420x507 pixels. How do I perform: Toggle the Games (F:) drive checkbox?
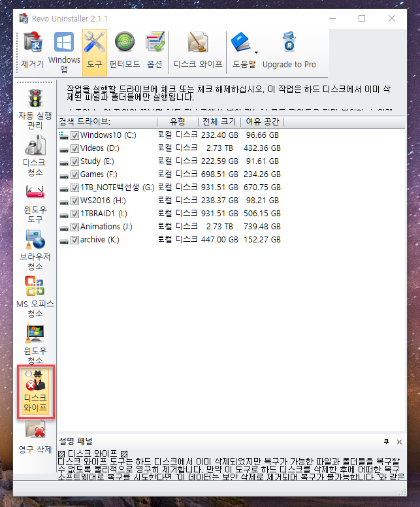[x=74, y=174]
